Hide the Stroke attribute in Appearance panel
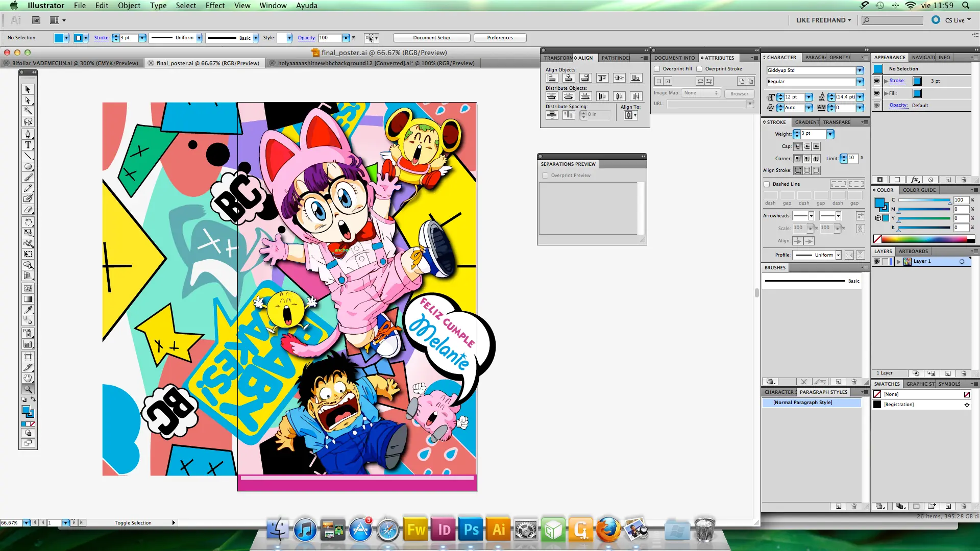980x551 pixels. click(877, 81)
